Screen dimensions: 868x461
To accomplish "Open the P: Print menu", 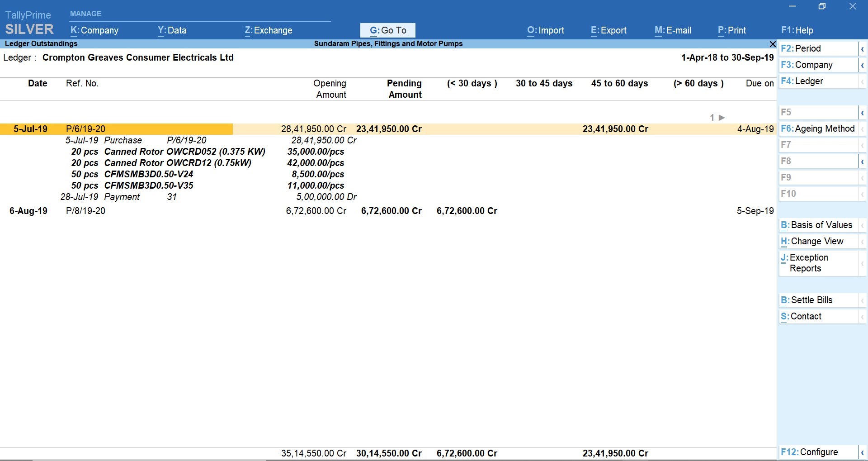I will click(x=732, y=30).
